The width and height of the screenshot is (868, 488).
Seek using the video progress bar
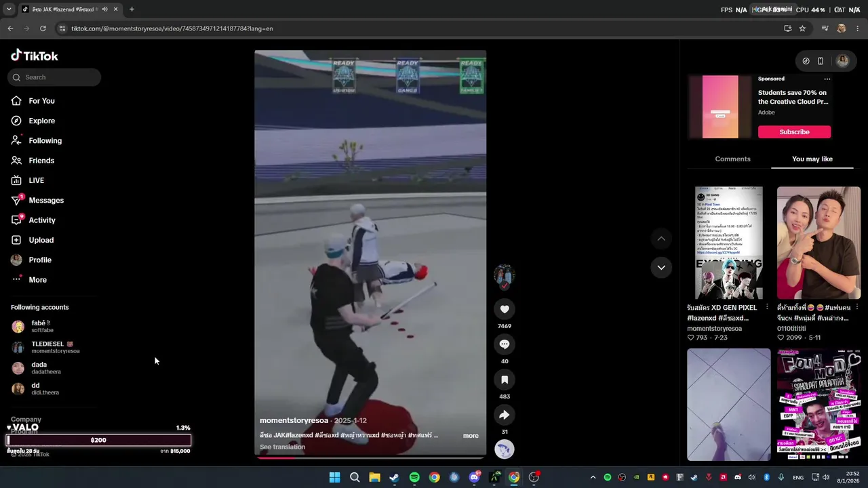pos(370,457)
